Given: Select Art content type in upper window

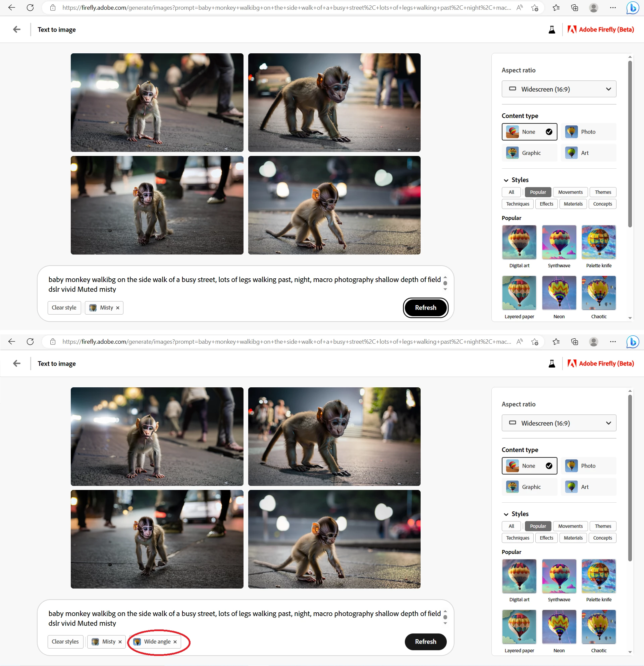Looking at the screenshot, I should point(588,153).
